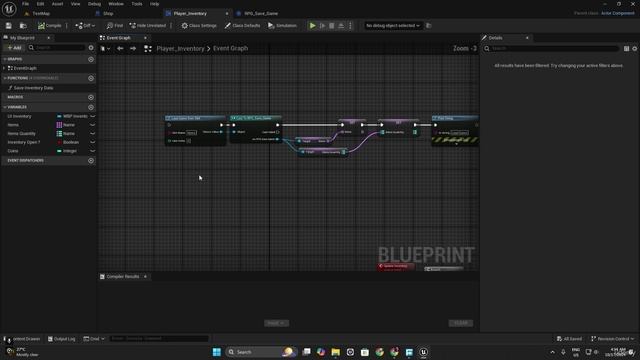Add a new variable with plus icon
640x360 pixels.
pos(91,107)
